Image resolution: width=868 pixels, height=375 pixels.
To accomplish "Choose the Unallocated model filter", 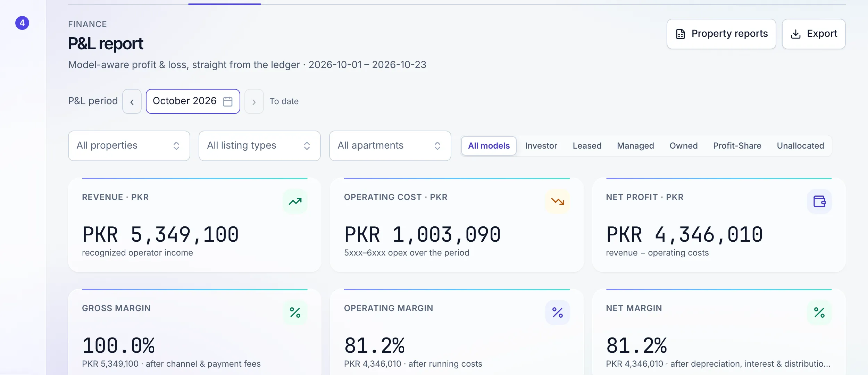I will click(800, 146).
